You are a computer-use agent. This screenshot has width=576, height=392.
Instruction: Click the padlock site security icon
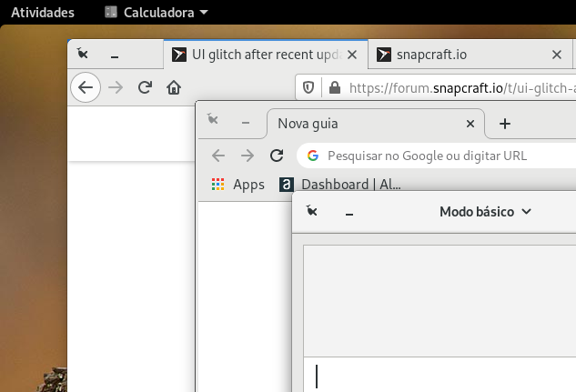[x=334, y=88]
